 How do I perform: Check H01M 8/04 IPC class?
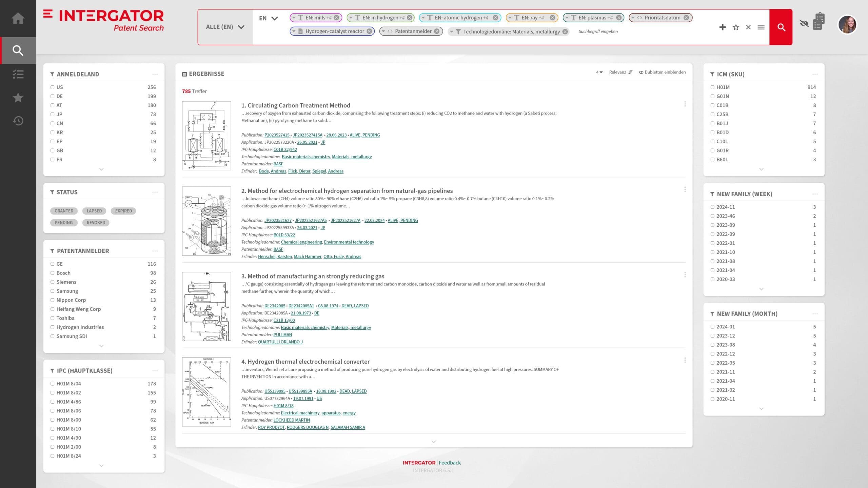[52, 384]
